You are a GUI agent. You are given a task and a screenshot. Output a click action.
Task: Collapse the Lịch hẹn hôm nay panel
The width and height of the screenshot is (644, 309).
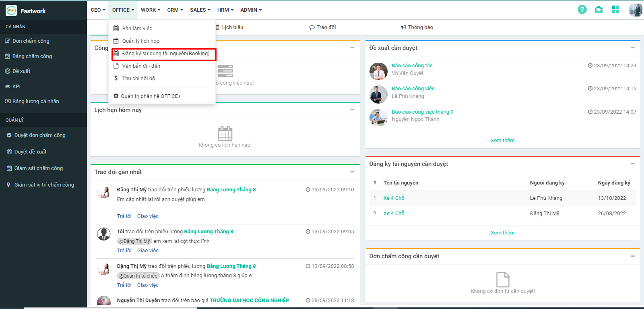352,110
